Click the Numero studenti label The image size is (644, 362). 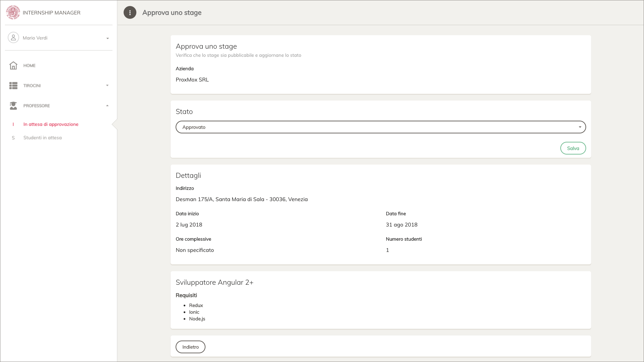404,239
